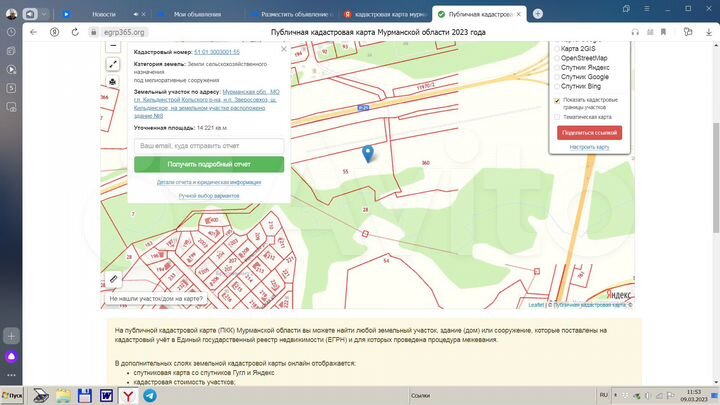Open sidebar more options three dots

(x=11, y=375)
